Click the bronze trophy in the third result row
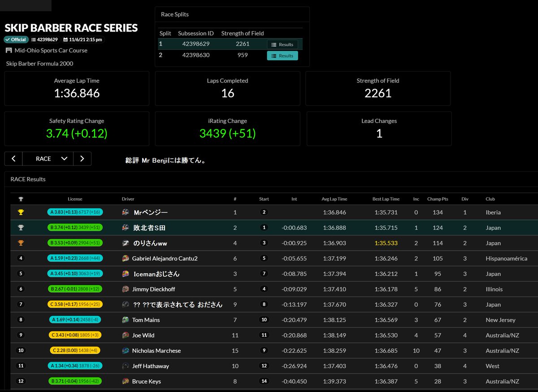 tap(21, 243)
